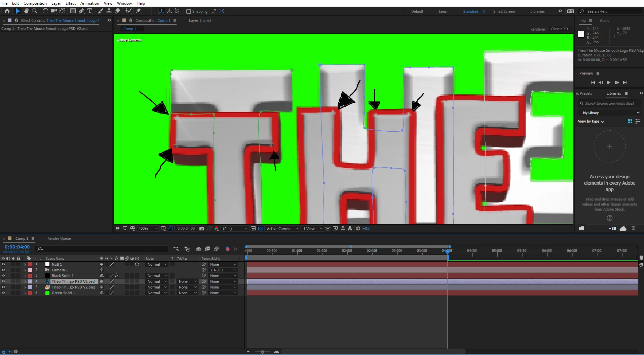
Task: Select the Rectangle shape tool
Action: coord(73,11)
